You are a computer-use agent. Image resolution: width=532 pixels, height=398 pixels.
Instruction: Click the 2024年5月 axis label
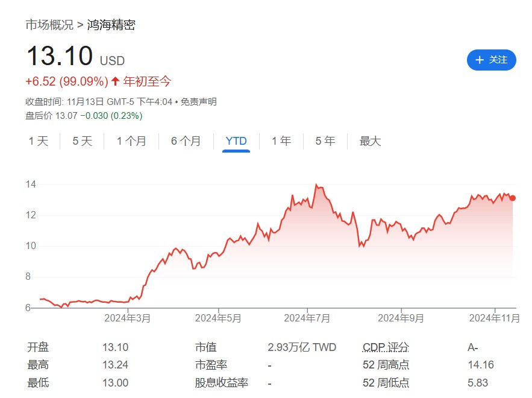pyautogui.click(x=218, y=318)
